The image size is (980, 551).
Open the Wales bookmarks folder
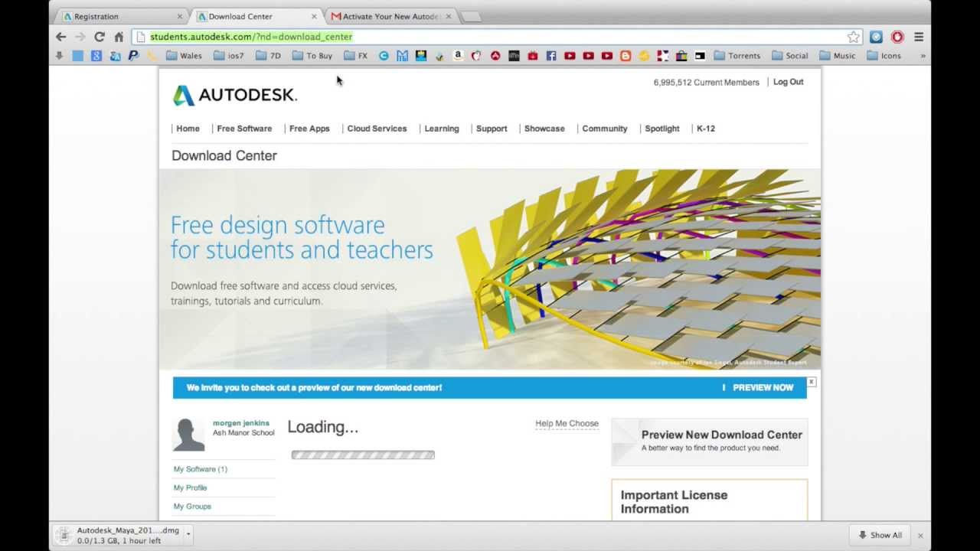point(184,56)
